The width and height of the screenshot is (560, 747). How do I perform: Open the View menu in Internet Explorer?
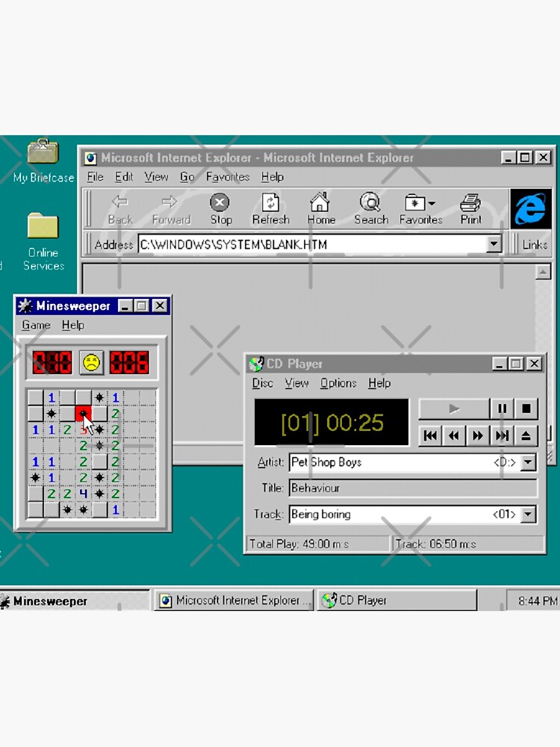156,177
